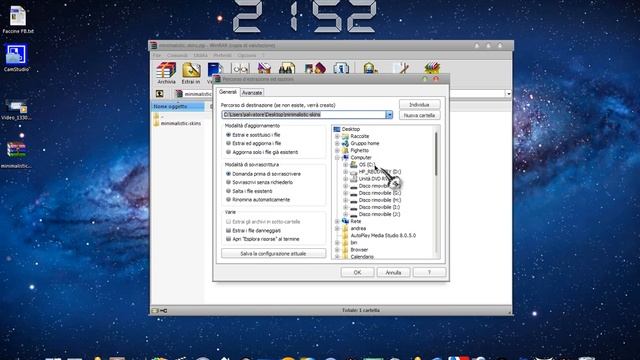
Task: Click the wizard icon in WinRAR toolbar
Action: (315, 69)
